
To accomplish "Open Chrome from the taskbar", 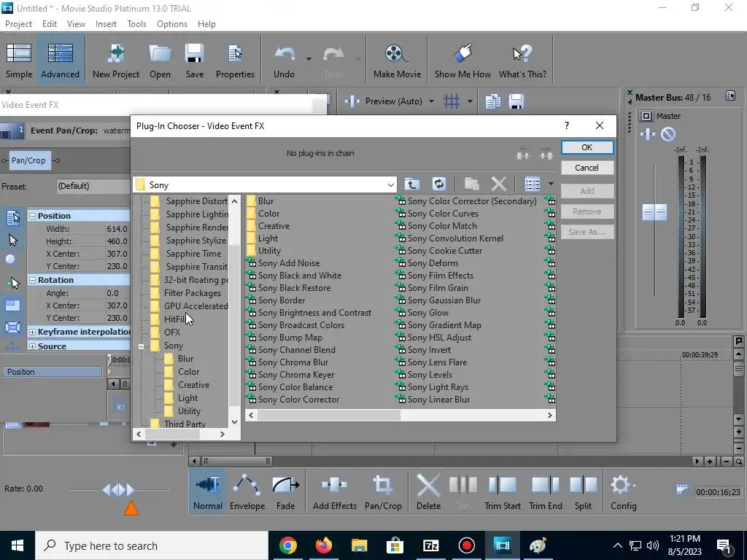I will point(287,545).
